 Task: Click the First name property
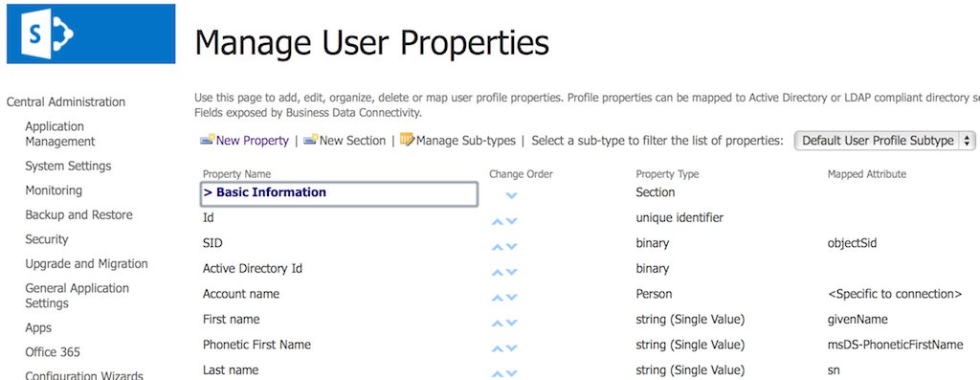click(x=231, y=320)
